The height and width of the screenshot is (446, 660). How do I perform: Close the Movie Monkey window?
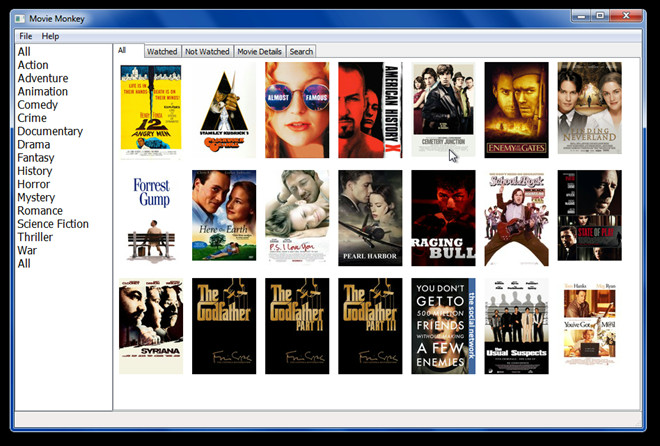[626, 16]
